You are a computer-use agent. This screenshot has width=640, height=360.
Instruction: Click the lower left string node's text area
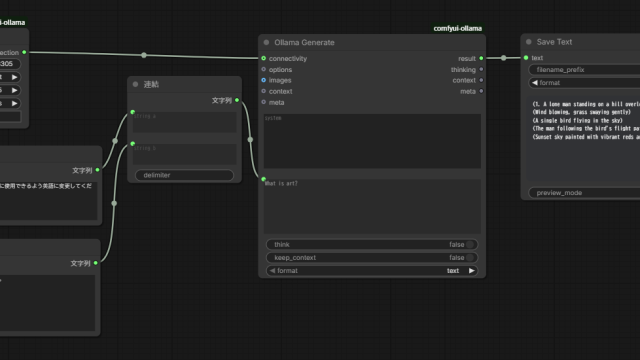pyautogui.click(x=47, y=302)
